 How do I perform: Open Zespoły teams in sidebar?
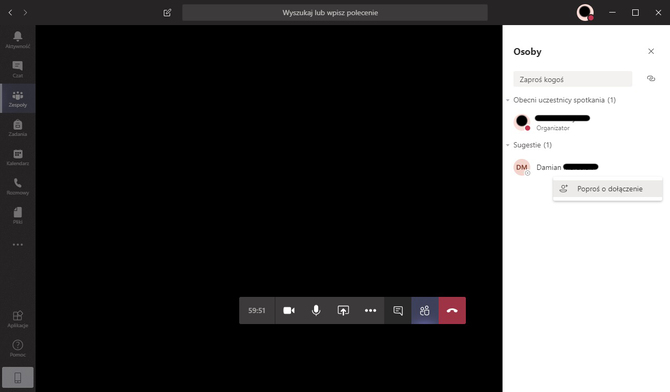[18, 98]
